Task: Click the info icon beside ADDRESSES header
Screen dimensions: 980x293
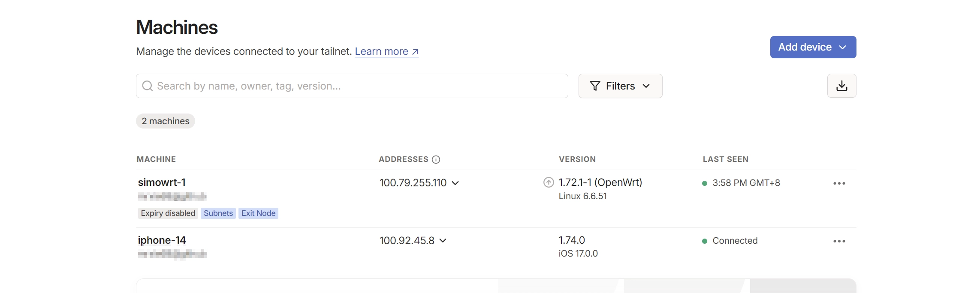Action: [x=436, y=159]
